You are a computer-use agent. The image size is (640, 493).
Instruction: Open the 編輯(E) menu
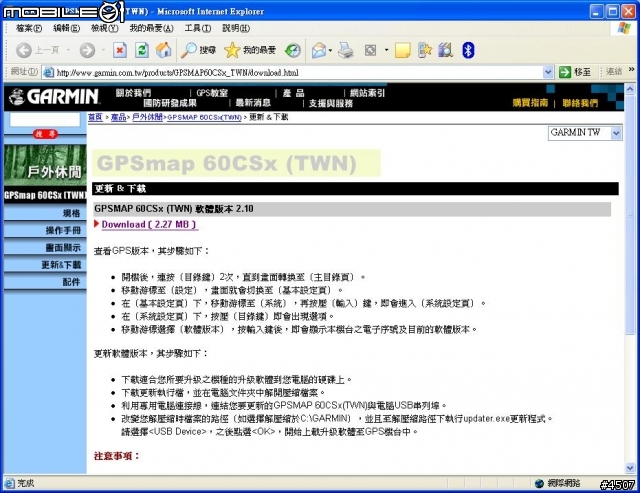point(67,28)
